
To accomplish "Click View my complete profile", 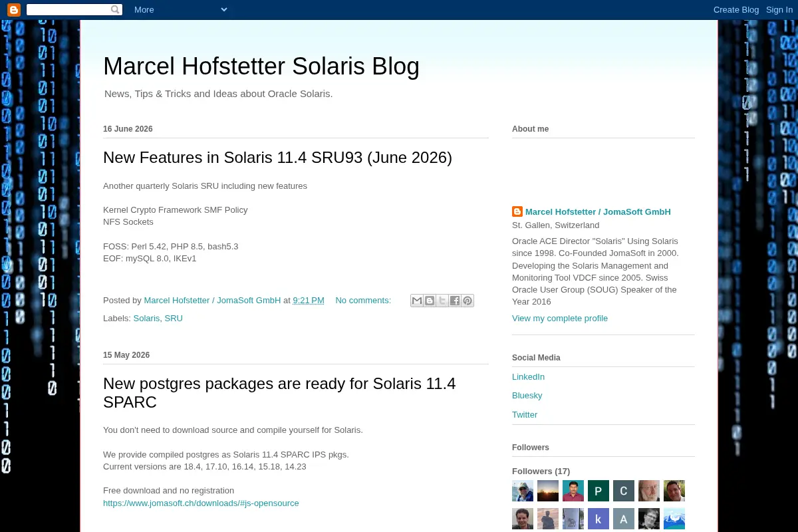I will [x=560, y=319].
